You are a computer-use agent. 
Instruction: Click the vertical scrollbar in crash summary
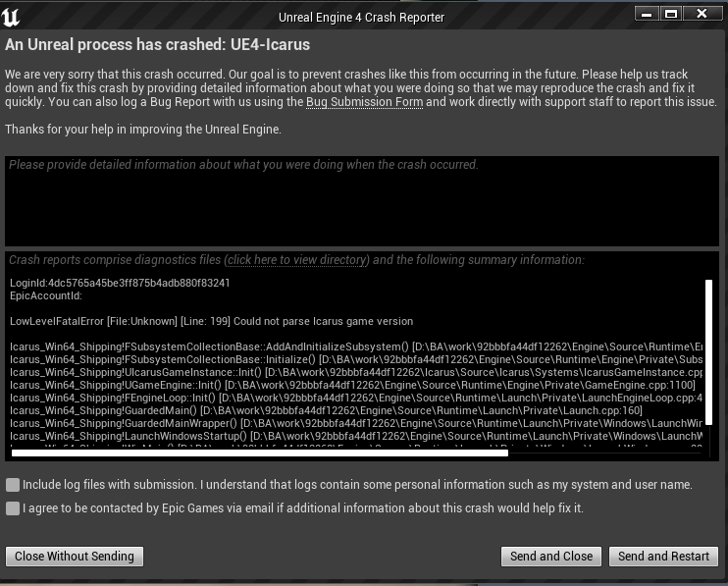coord(709,363)
